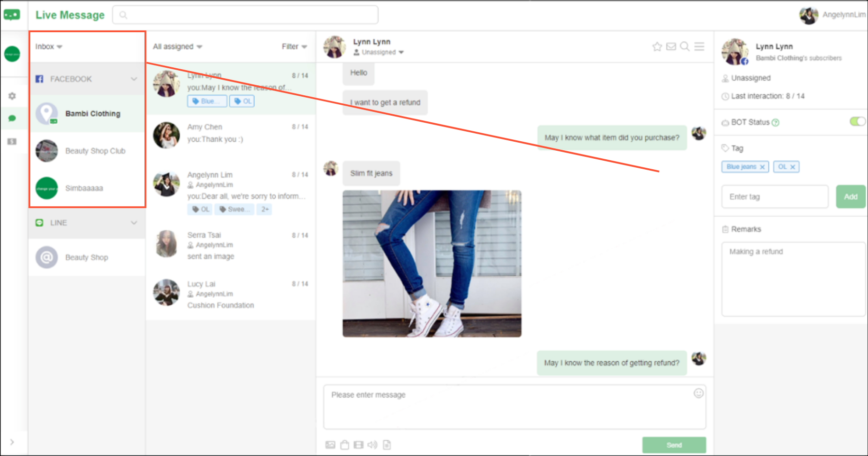Open Amy Chen conversation

pos(231,133)
